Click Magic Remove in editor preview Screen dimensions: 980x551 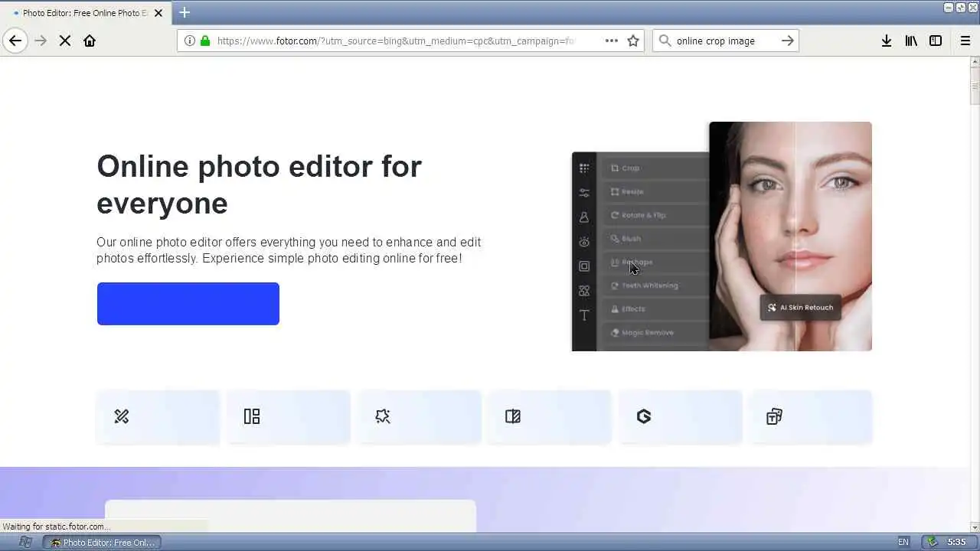(x=655, y=333)
